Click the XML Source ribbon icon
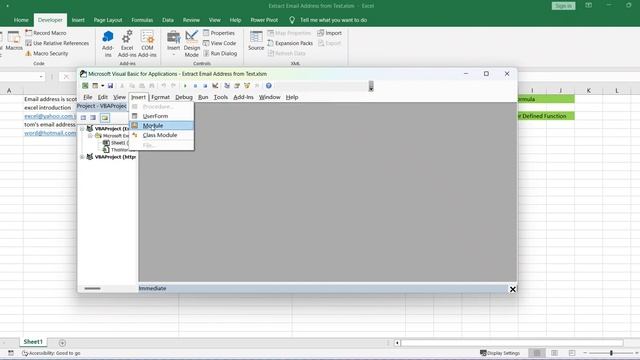Screen dimensions: 640x360 coord(256,41)
